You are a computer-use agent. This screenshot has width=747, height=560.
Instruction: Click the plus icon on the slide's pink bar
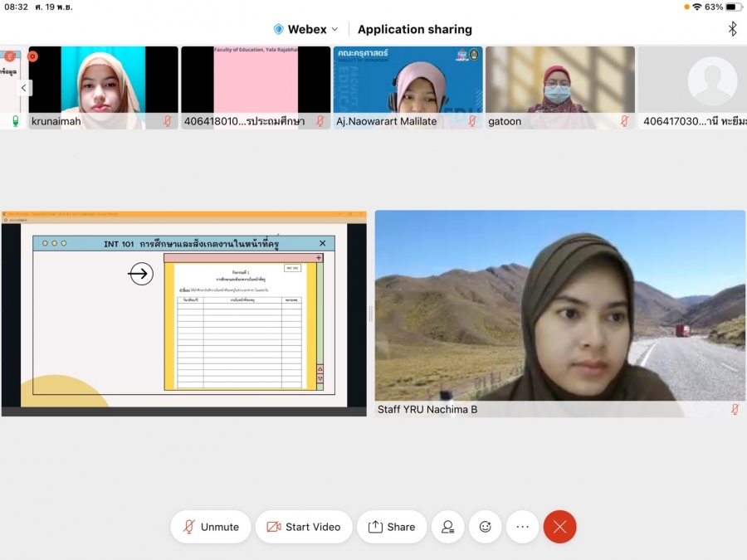tap(319, 258)
